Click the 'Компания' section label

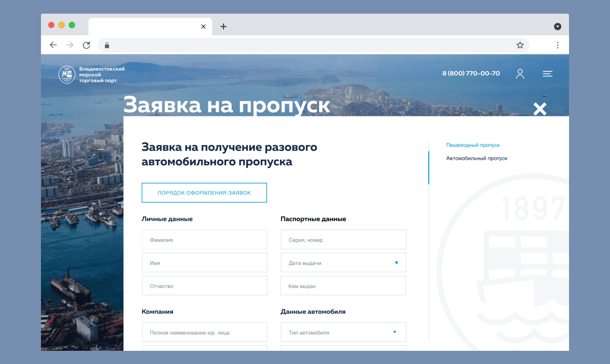pyautogui.click(x=158, y=312)
